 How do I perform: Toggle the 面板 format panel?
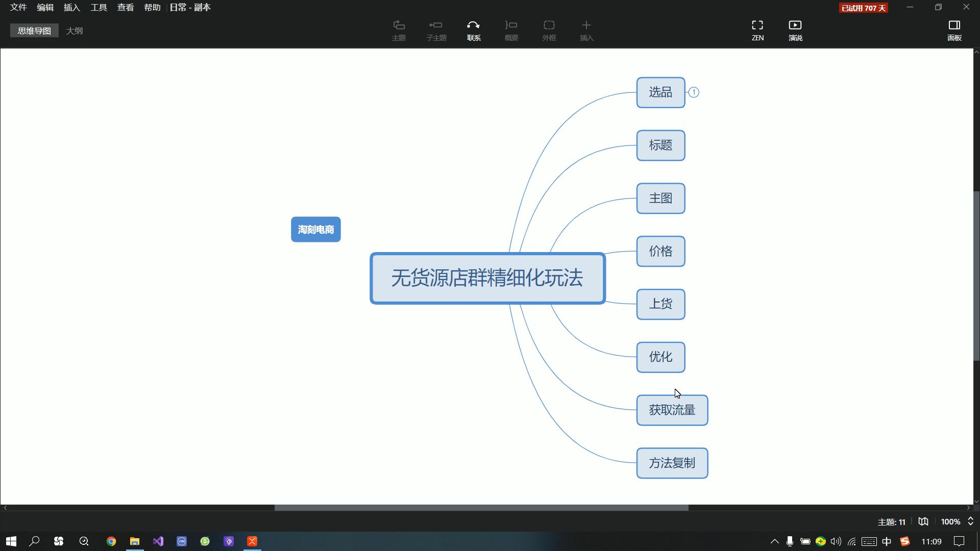(x=955, y=30)
